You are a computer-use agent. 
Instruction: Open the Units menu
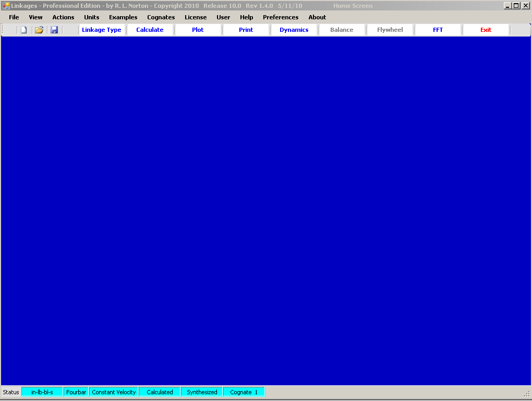92,17
